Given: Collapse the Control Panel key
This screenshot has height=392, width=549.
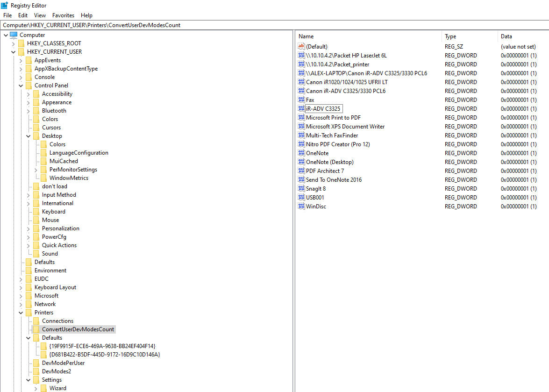Looking at the screenshot, I should coord(21,86).
